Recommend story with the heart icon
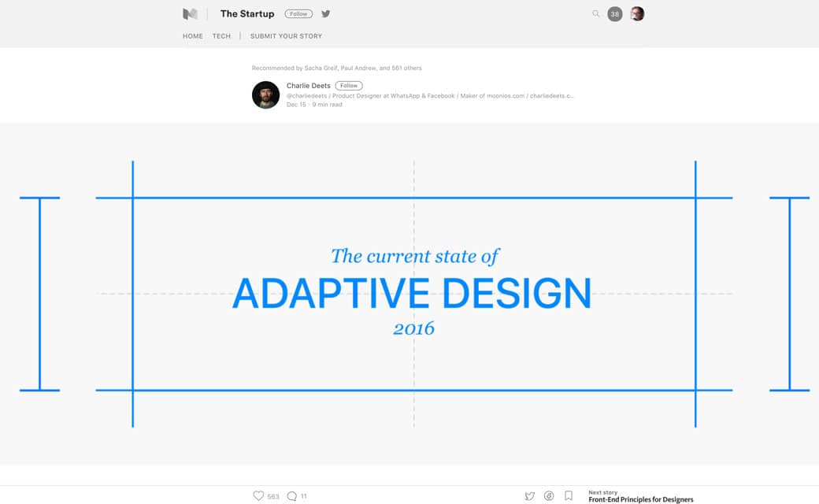This screenshot has width=819, height=504. [258, 496]
